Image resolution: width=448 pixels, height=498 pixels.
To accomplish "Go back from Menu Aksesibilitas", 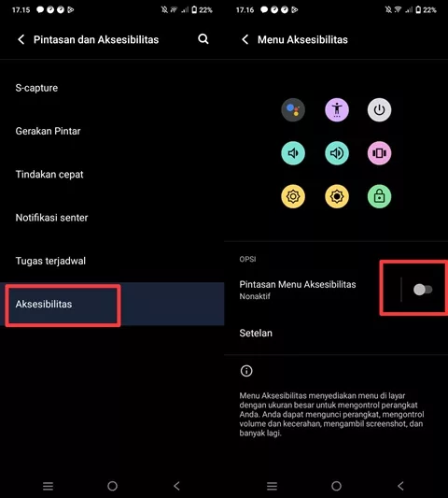I will (x=245, y=39).
